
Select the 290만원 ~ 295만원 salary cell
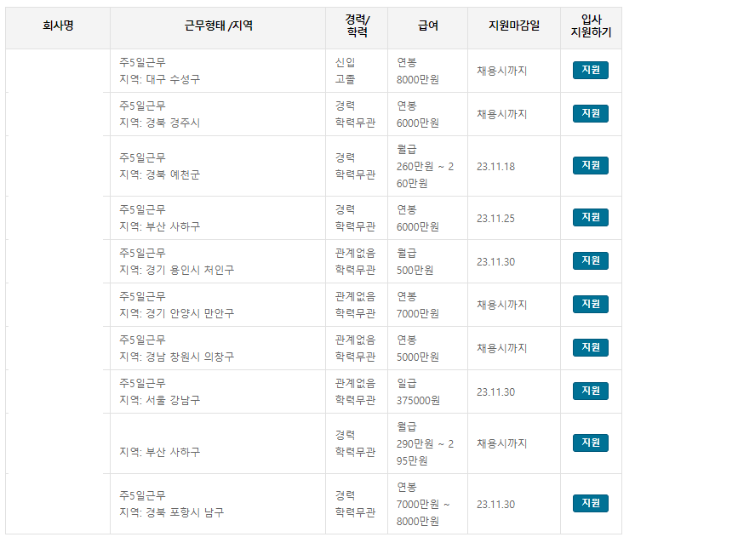428,443
